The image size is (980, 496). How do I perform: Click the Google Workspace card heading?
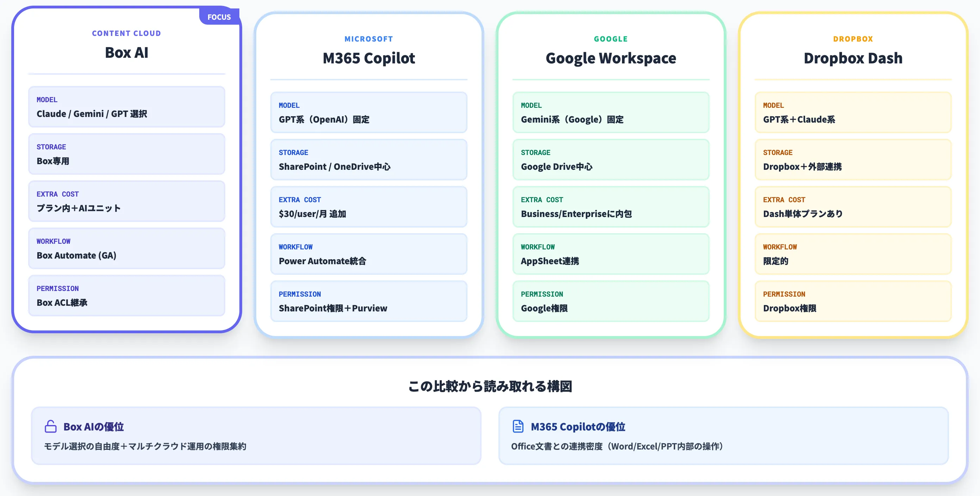[x=611, y=58]
